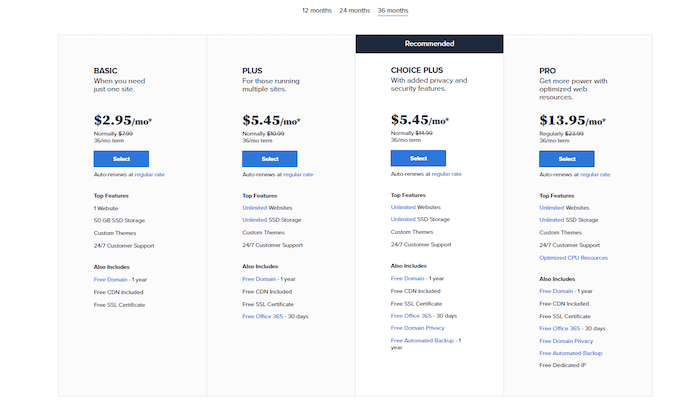The width and height of the screenshot is (700, 420).
Task: Switch to the 24 months term tab
Action: point(354,10)
